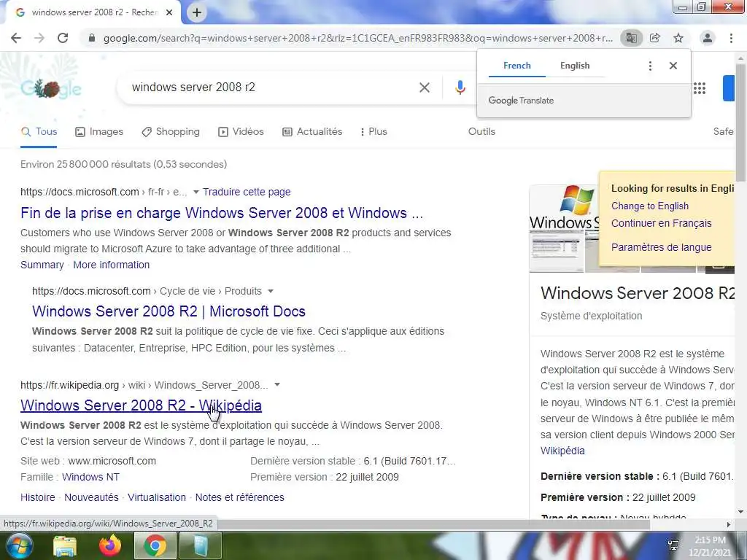Open Wikipédia link in knowledge panel
This screenshot has width=747, height=560.
pos(562,451)
